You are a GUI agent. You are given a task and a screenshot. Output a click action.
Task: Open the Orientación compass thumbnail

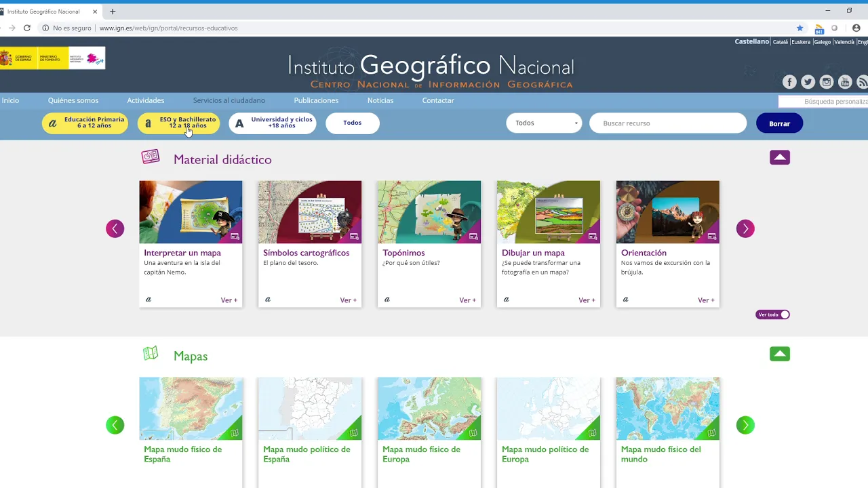pyautogui.click(x=668, y=212)
